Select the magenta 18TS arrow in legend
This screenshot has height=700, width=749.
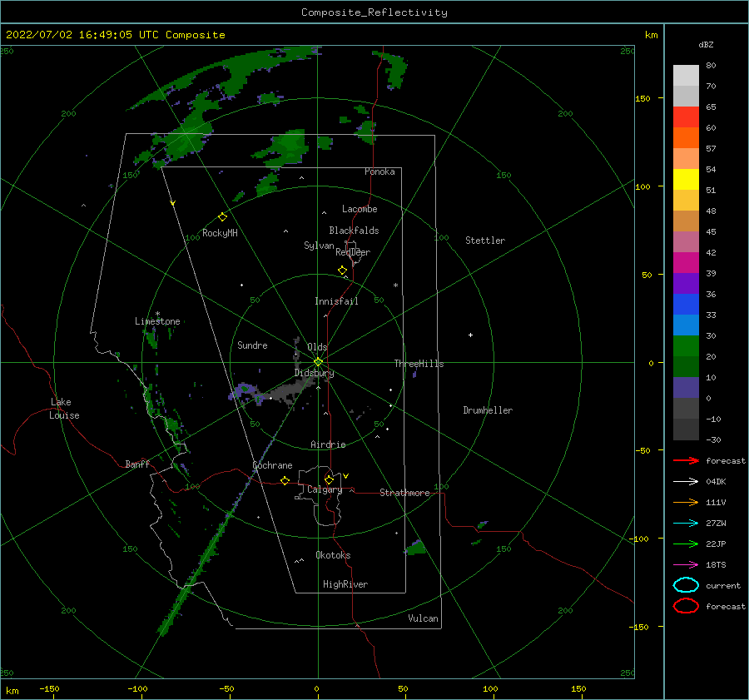coord(686,565)
